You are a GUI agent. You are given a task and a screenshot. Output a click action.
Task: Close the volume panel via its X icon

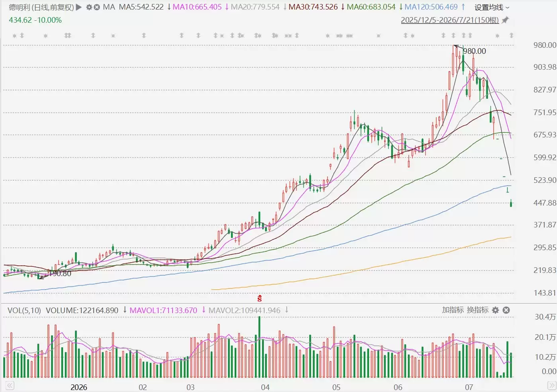(506, 310)
